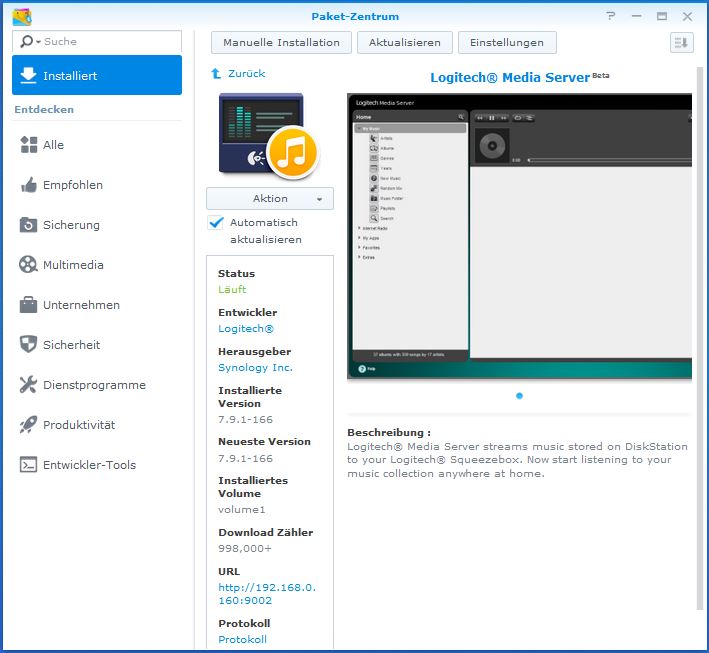Image resolution: width=709 pixels, height=653 pixels.
Task: Click the sort/download queue icon button
Action: pos(681,43)
